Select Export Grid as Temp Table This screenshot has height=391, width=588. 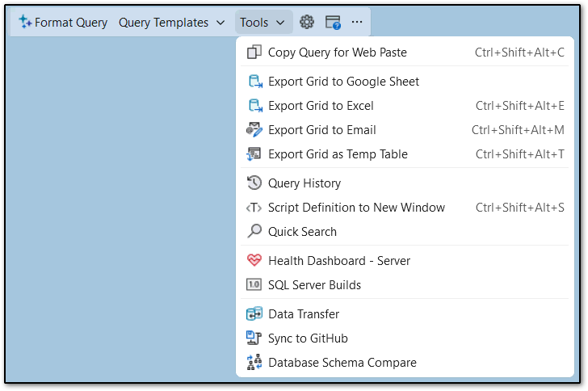pyautogui.click(x=338, y=154)
